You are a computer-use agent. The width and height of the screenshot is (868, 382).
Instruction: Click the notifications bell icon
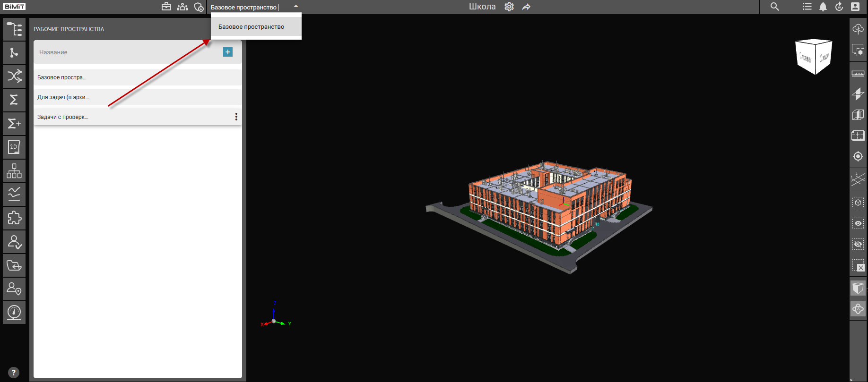tap(823, 7)
